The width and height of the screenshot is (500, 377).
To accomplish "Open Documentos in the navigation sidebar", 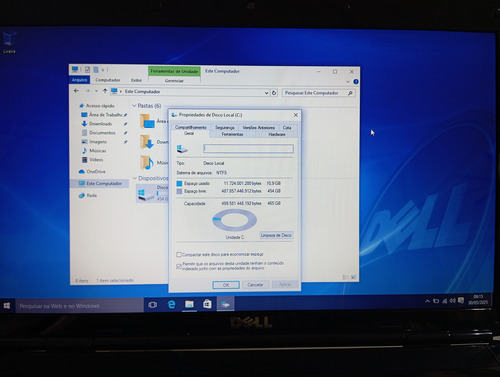I will pos(102,133).
